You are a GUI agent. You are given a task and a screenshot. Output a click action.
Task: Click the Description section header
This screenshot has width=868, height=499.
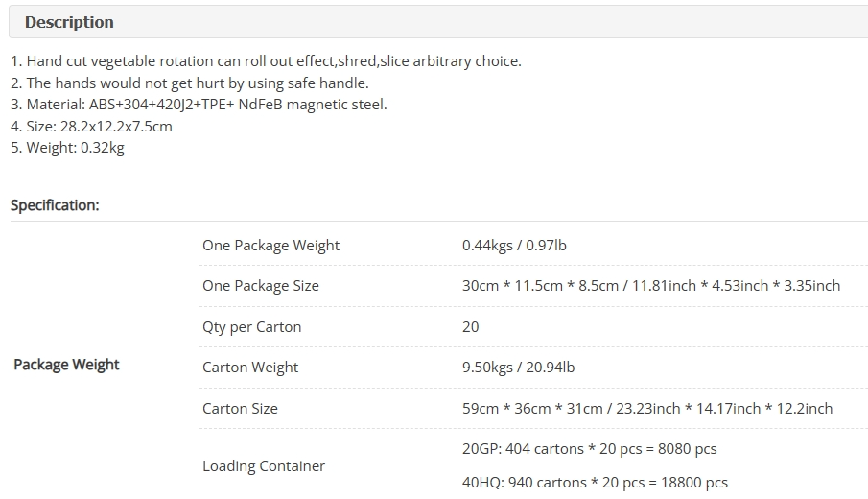69,22
